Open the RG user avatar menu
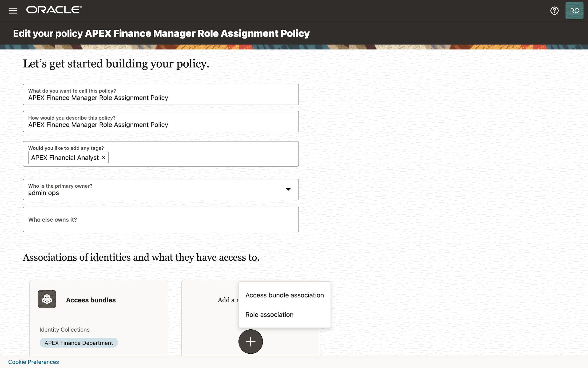The height and width of the screenshot is (368, 588). coord(574,10)
